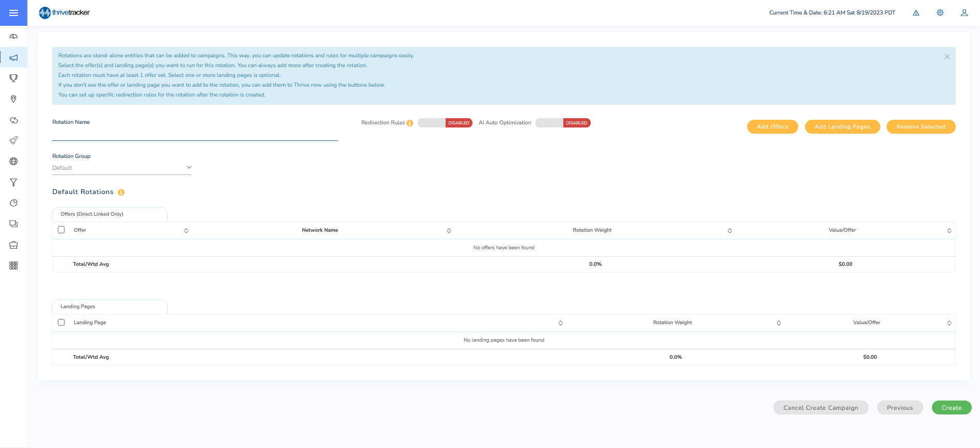Open campaigns megaphone icon in sidebar
This screenshot has height=448, width=980.
(x=13, y=57)
